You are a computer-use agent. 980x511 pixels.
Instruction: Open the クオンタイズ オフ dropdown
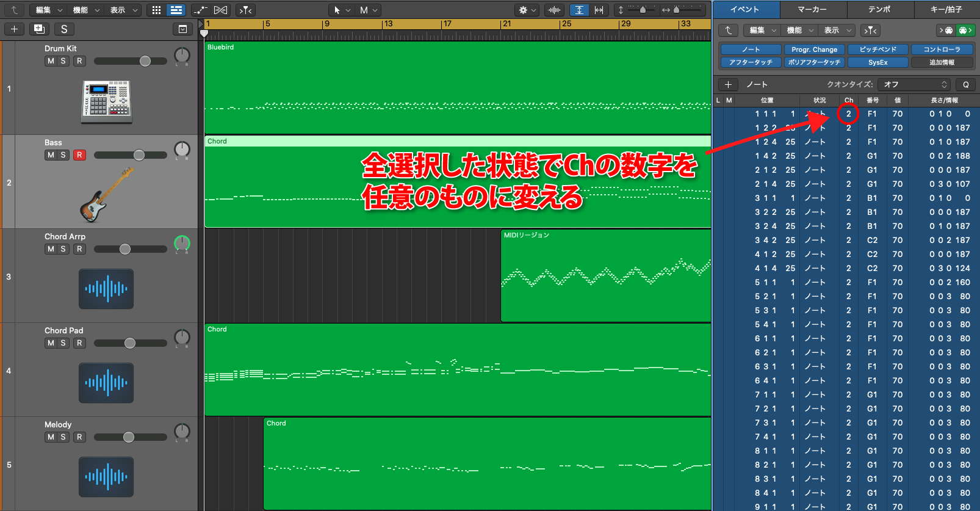click(x=915, y=84)
